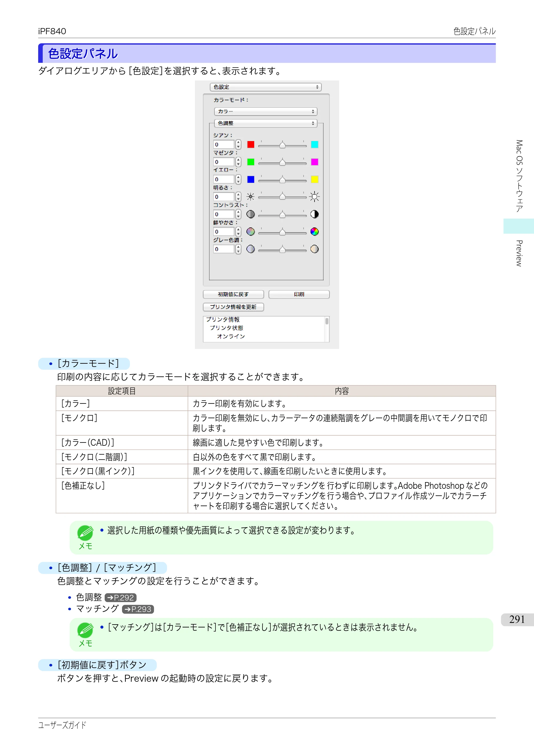534x756 pixels.
Task: Click the vivid saturation color wheel icon
Action: tap(315, 232)
